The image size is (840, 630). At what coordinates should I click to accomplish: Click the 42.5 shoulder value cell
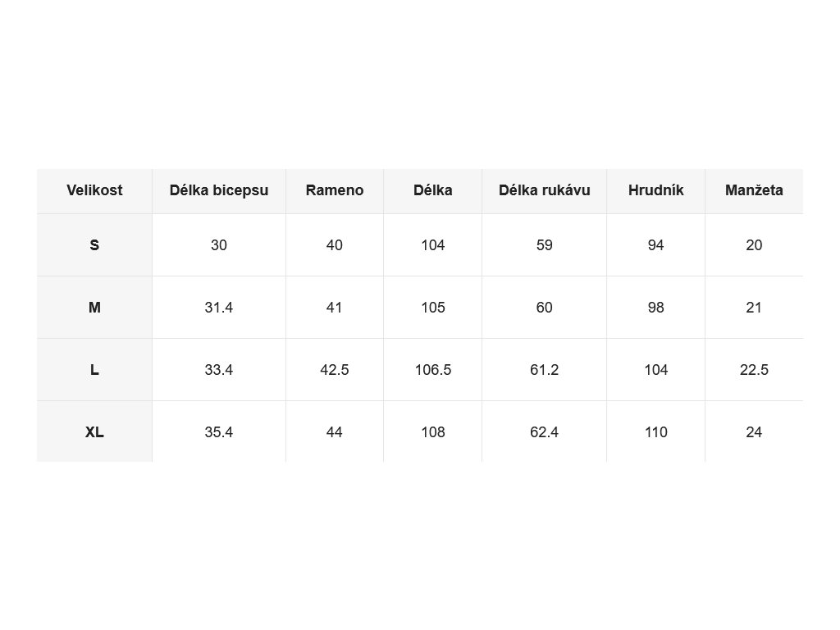(335, 370)
